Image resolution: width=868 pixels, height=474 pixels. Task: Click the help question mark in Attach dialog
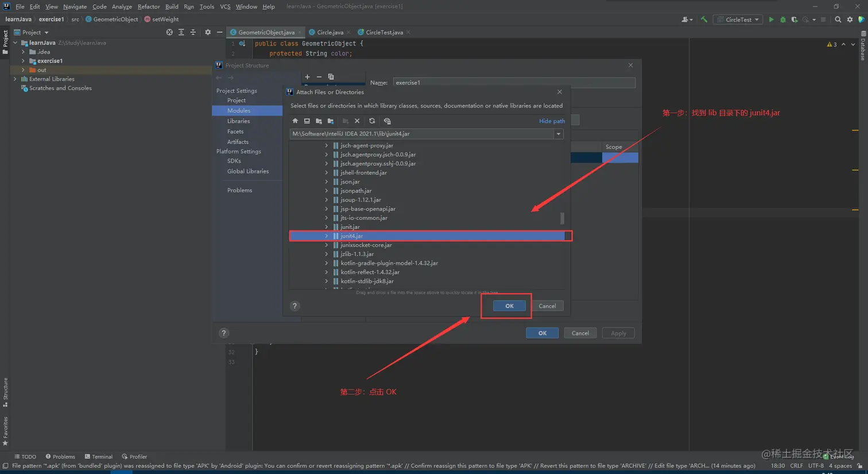(x=295, y=306)
